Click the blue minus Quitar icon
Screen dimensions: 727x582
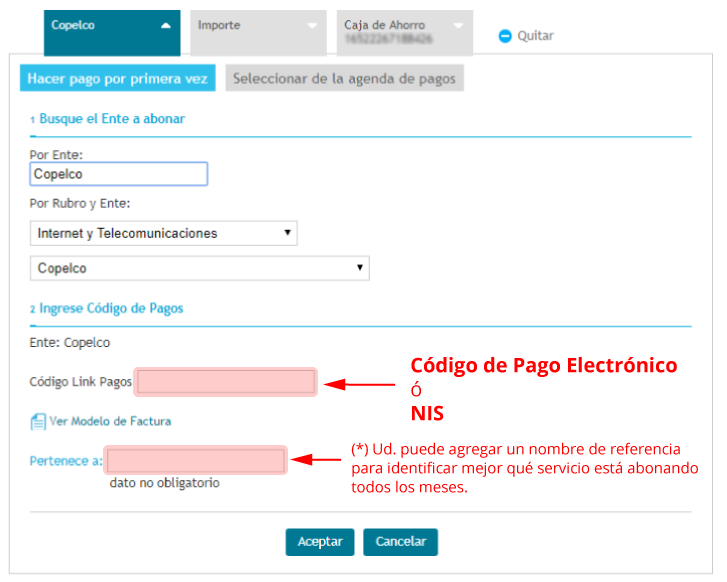504,36
